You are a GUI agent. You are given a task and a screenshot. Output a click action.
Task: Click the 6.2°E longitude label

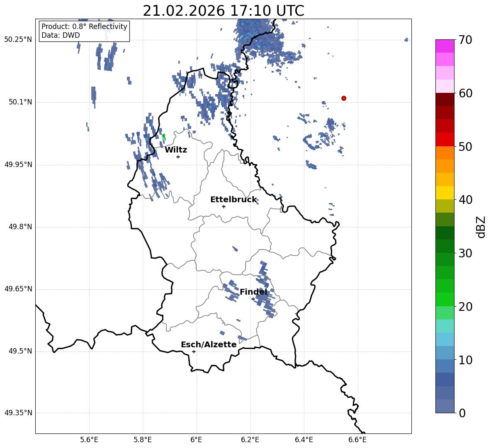(x=250, y=440)
